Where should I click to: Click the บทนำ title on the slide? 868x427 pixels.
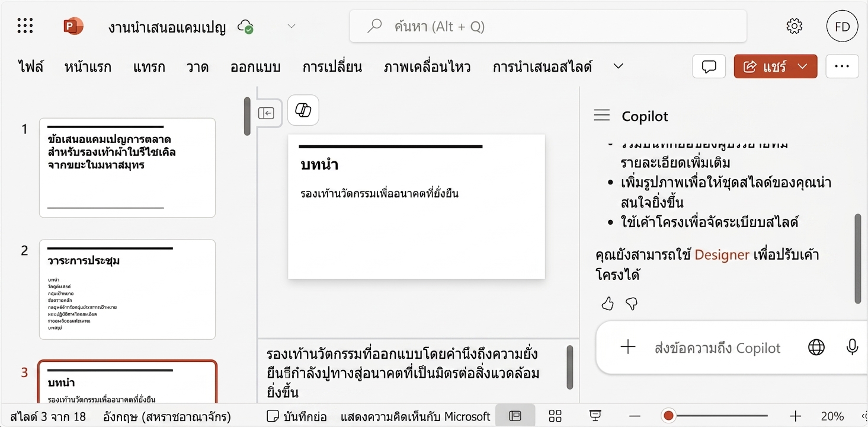pos(319,165)
